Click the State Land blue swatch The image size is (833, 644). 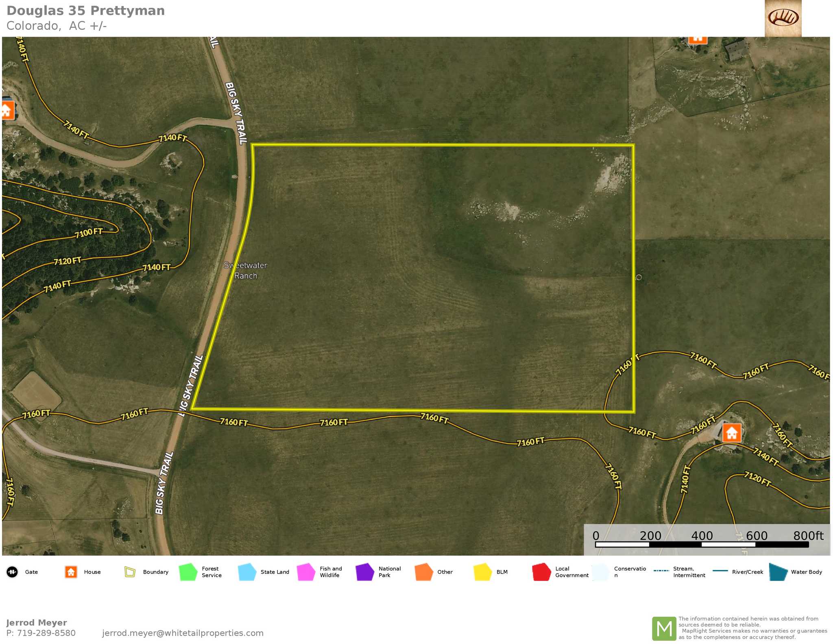pyautogui.click(x=247, y=572)
